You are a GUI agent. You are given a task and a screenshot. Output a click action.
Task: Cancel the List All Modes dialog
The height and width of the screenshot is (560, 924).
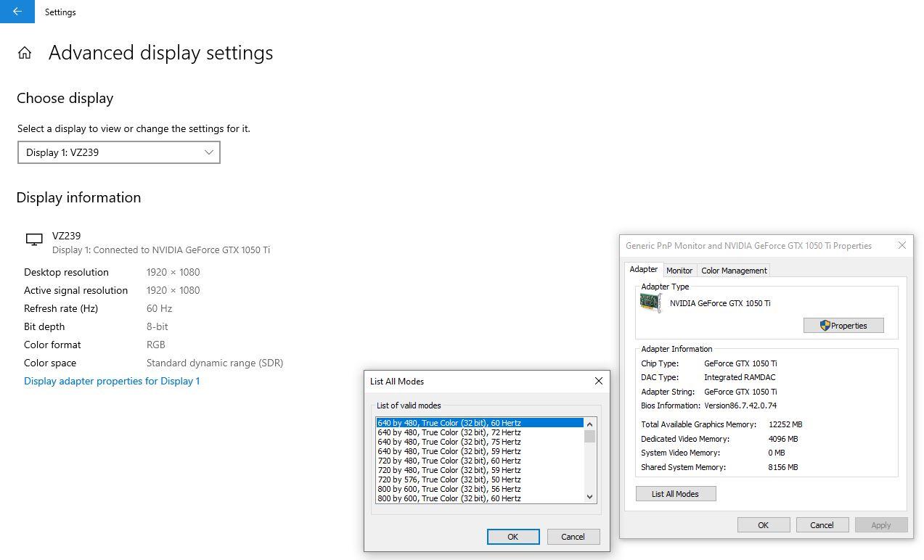pos(573,537)
